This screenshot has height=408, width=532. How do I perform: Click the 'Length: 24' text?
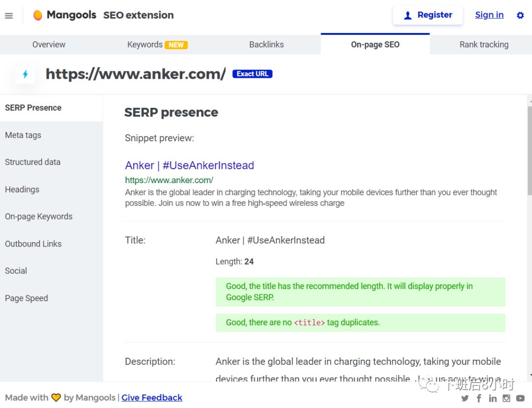[x=234, y=262]
